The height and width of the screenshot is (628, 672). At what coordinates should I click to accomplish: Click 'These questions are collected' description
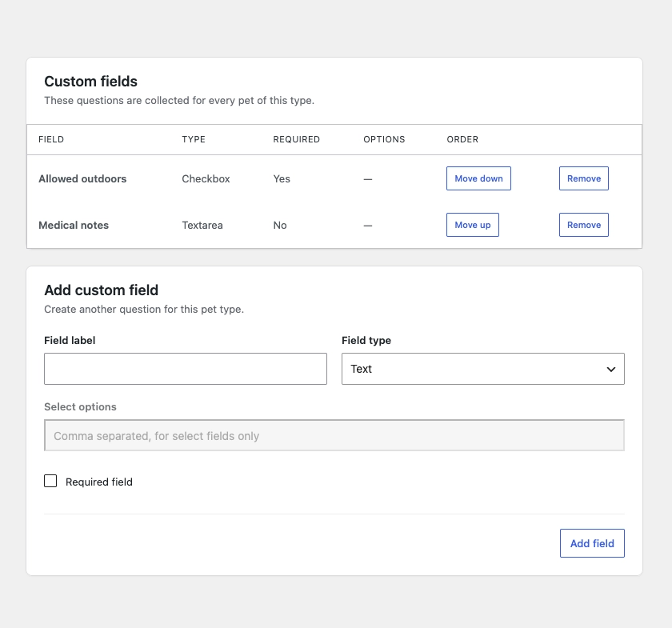click(179, 100)
